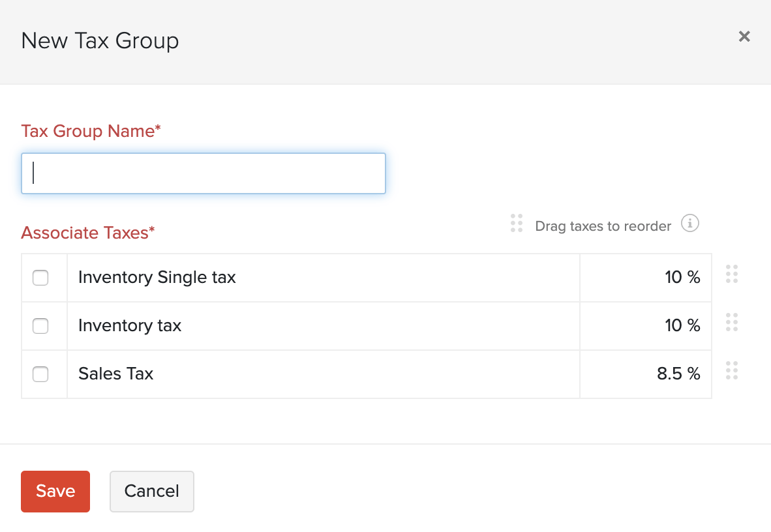Select the Inventory Single tax row name
Viewport: 771px width, 532px height.
(157, 278)
